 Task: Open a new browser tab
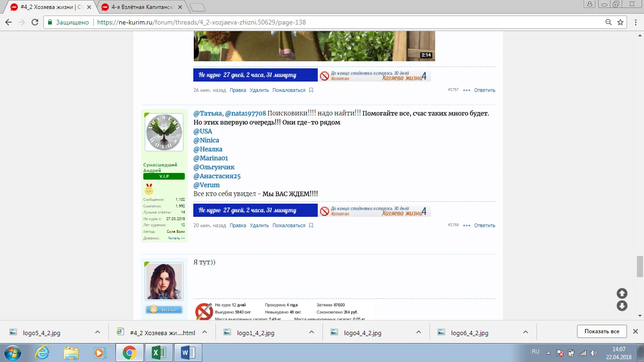(x=197, y=8)
